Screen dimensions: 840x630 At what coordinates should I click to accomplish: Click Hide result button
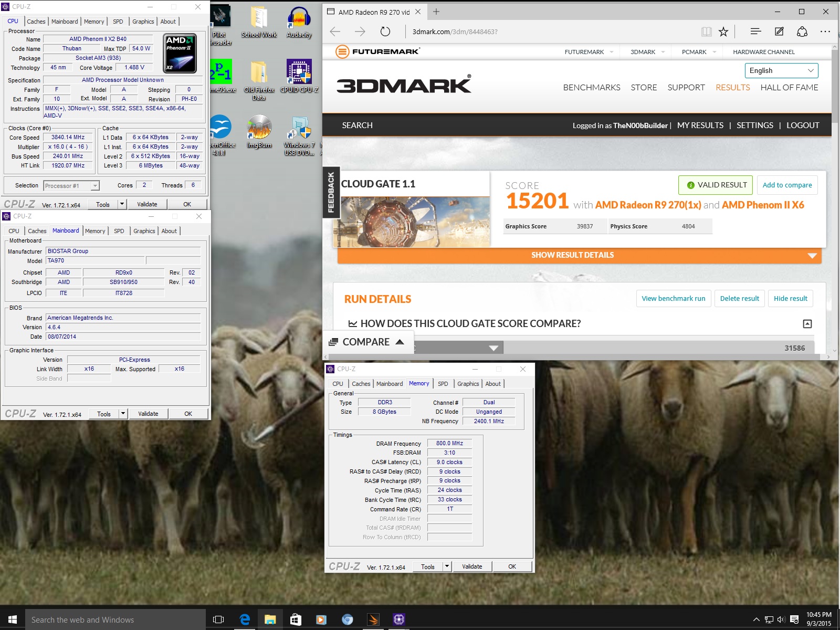pyautogui.click(x=790, y=298)
